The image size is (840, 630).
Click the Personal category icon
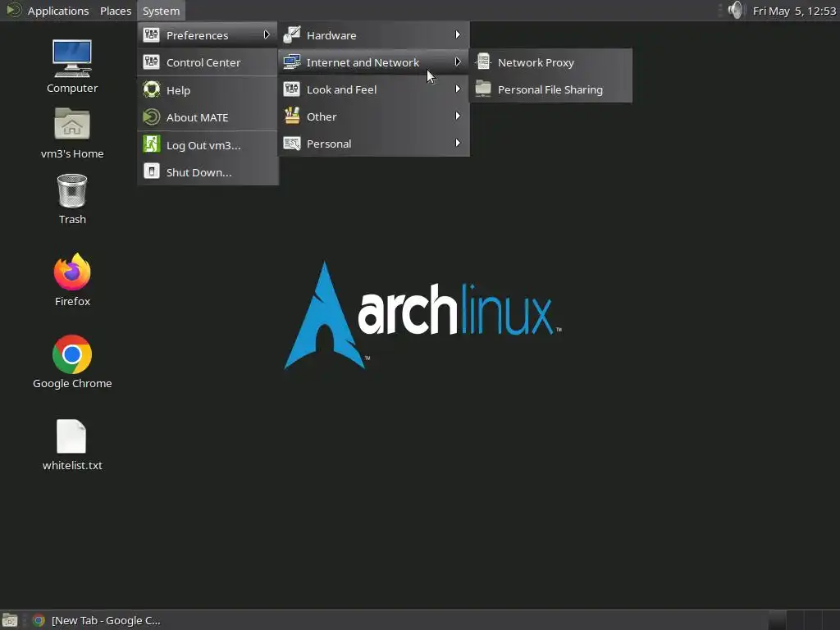tap(291, 144)
